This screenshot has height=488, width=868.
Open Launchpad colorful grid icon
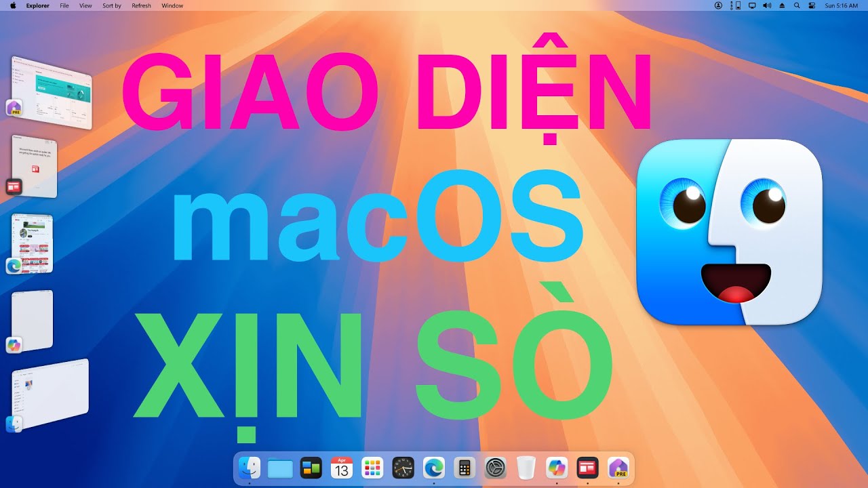tap(372, 468)
